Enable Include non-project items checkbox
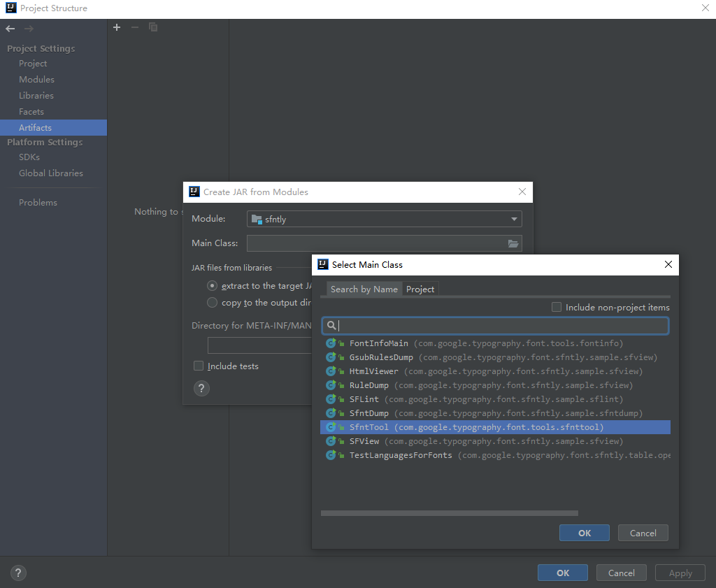The image size is (716, 588). pos(557,307)
